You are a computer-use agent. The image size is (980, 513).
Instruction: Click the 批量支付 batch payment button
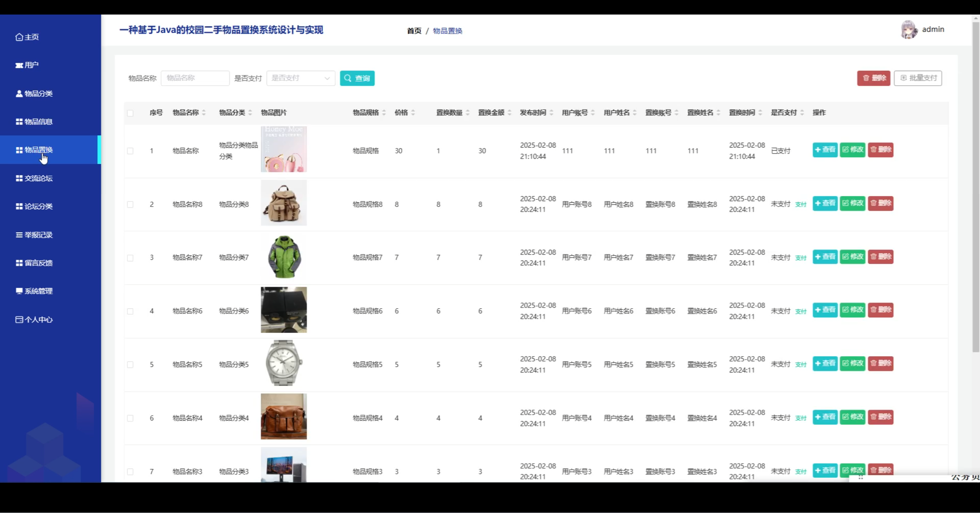coord(918,78)
